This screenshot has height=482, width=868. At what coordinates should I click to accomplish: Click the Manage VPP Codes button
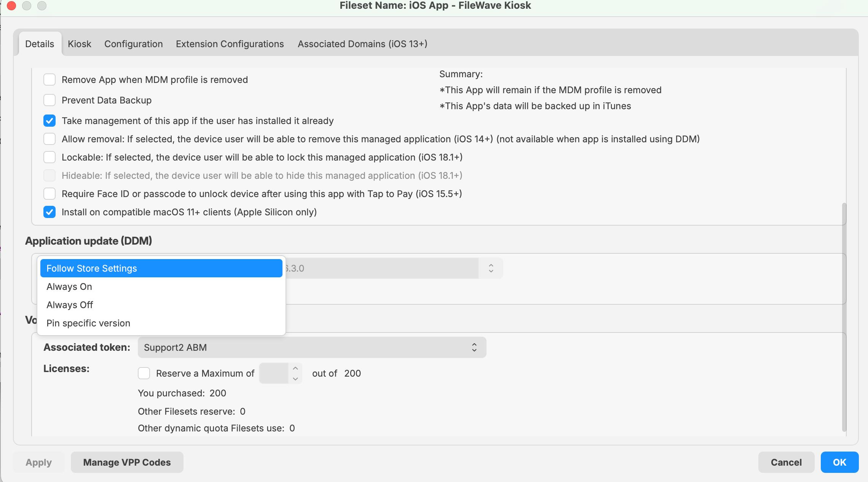(127, 463)
